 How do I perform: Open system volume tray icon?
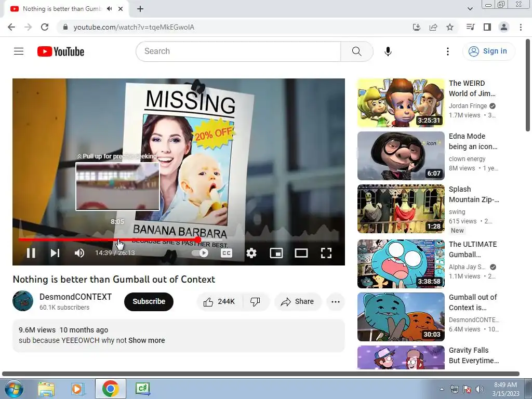pos(480,389)
